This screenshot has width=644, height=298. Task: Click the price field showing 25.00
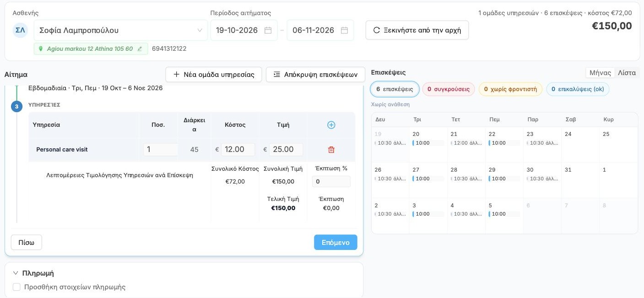(x=286, y=150)
